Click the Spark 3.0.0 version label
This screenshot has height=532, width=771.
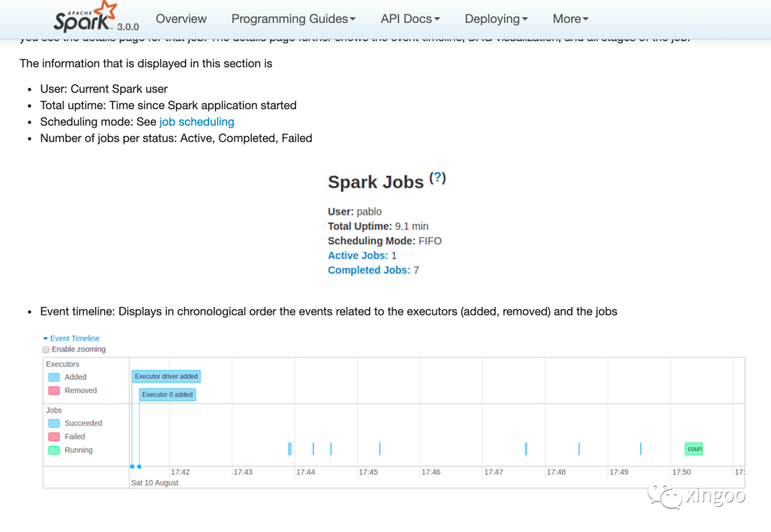128,27
